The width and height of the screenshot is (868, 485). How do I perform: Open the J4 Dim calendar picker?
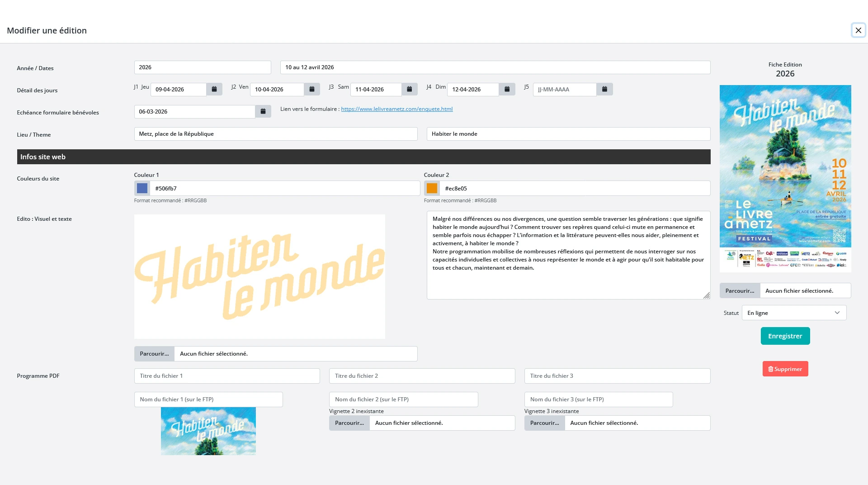click(507, 89)
